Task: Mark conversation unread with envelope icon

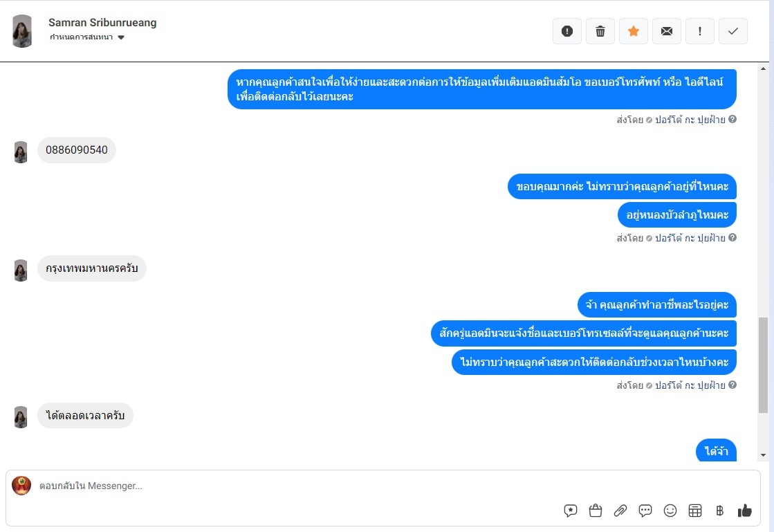Action: pyautogui.click(x=666, y=31)
